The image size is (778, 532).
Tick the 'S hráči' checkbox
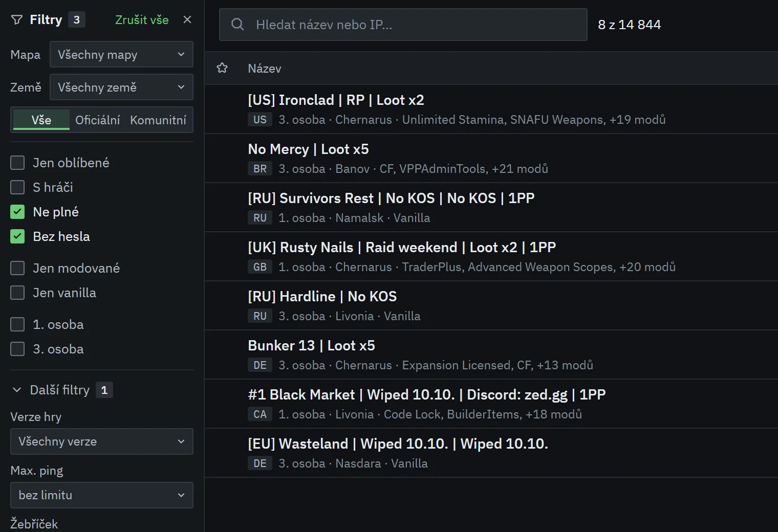(17, 187)
